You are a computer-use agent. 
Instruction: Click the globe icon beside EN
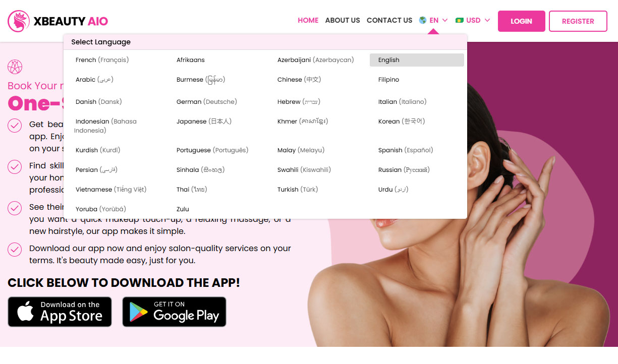[x=422, y=20]
